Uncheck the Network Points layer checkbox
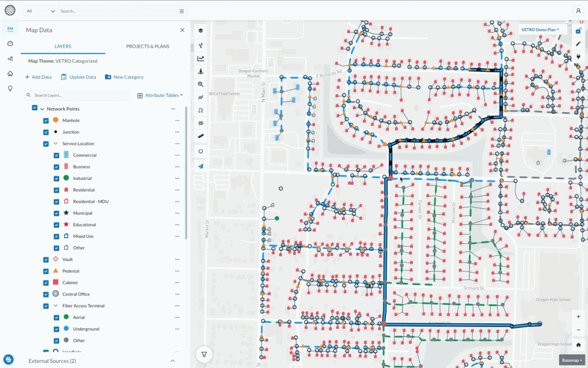Screen dimensions: 588x368 pos(34,108)
